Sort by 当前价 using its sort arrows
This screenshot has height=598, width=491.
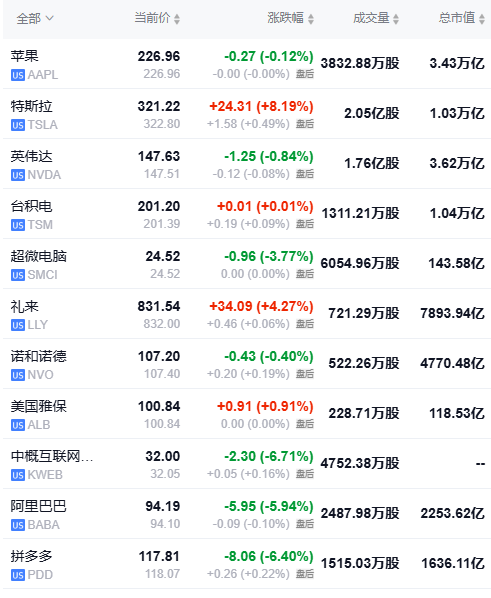177,19
